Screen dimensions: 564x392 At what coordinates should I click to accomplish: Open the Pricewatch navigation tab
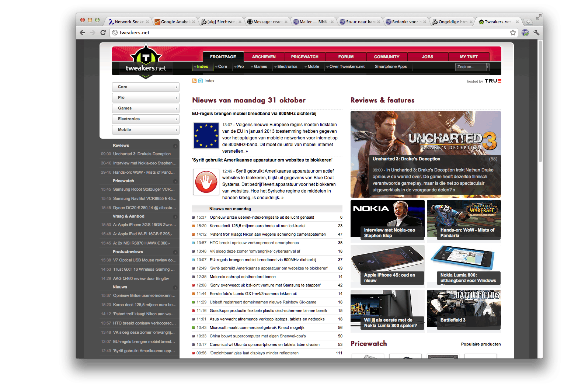click(x=305, y=57)
